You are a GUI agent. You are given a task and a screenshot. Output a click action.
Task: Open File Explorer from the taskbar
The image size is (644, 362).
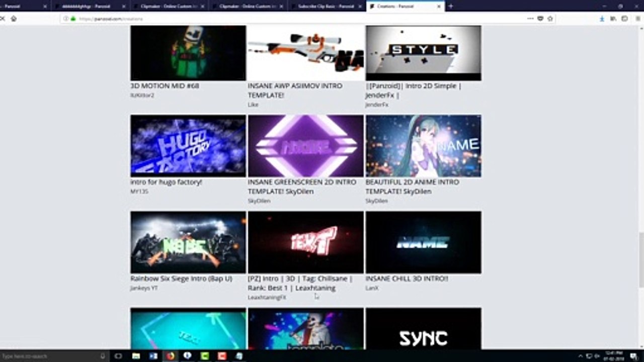coord(136,356)
